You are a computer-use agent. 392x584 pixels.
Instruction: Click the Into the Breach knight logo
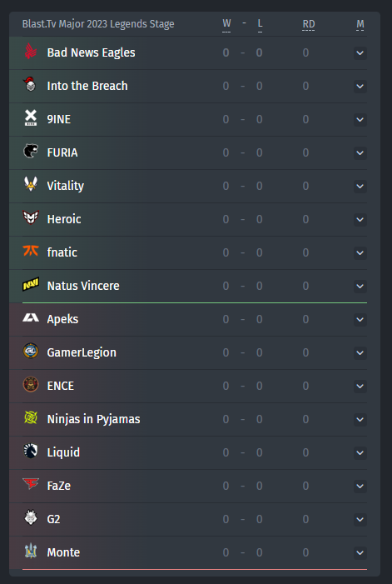point(31,84)
